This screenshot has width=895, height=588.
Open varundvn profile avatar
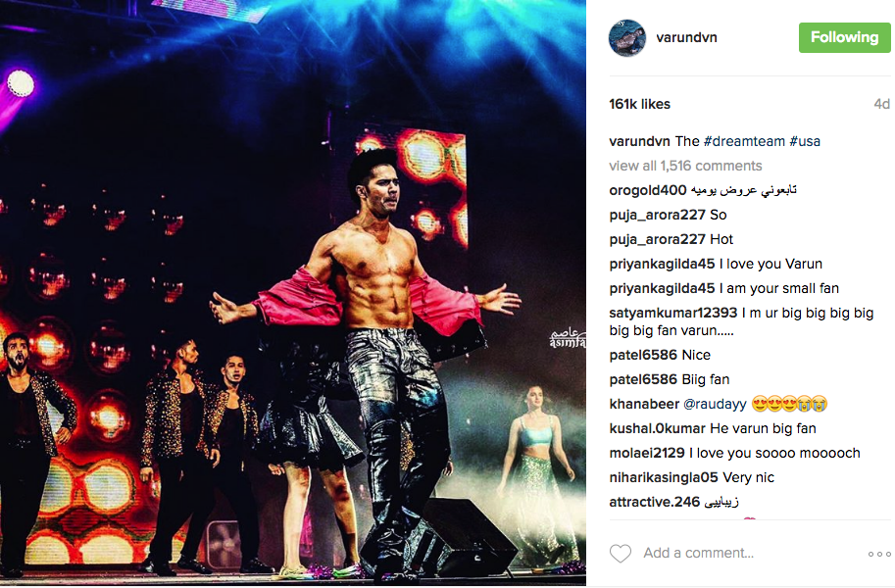(627, 37)
